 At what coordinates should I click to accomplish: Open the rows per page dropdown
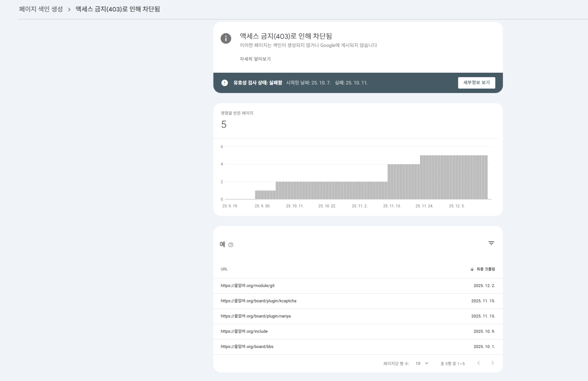point(422,363)
